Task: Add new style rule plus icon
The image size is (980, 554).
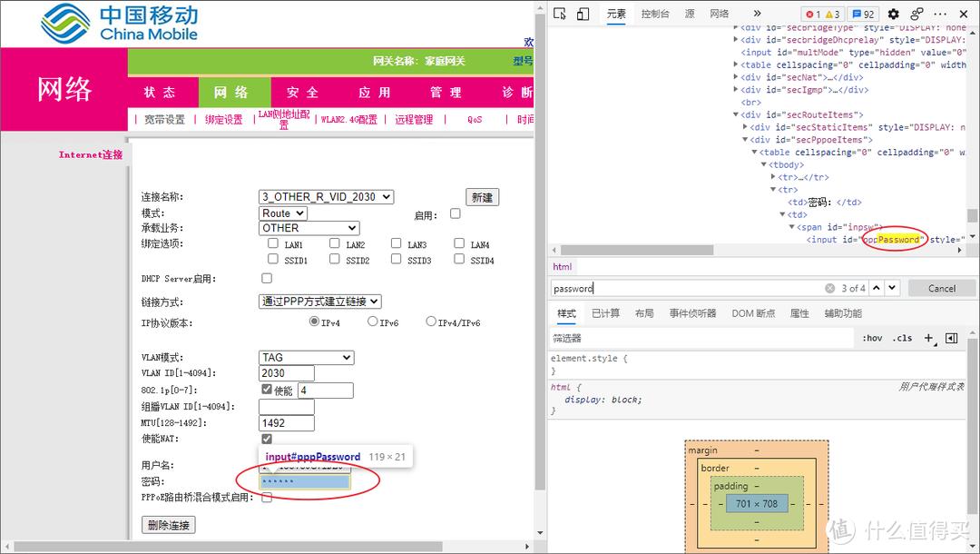Action: click(928, 338)
